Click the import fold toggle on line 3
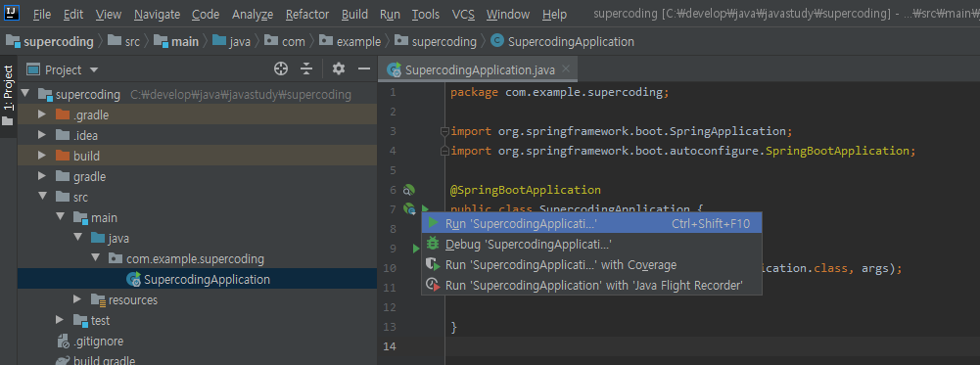 tap(445, 131)
